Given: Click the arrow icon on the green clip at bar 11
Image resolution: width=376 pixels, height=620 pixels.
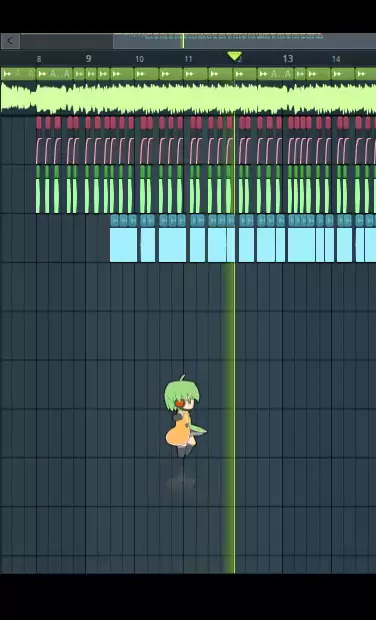Looking at the screenshot, I should [x=190, y=74].
